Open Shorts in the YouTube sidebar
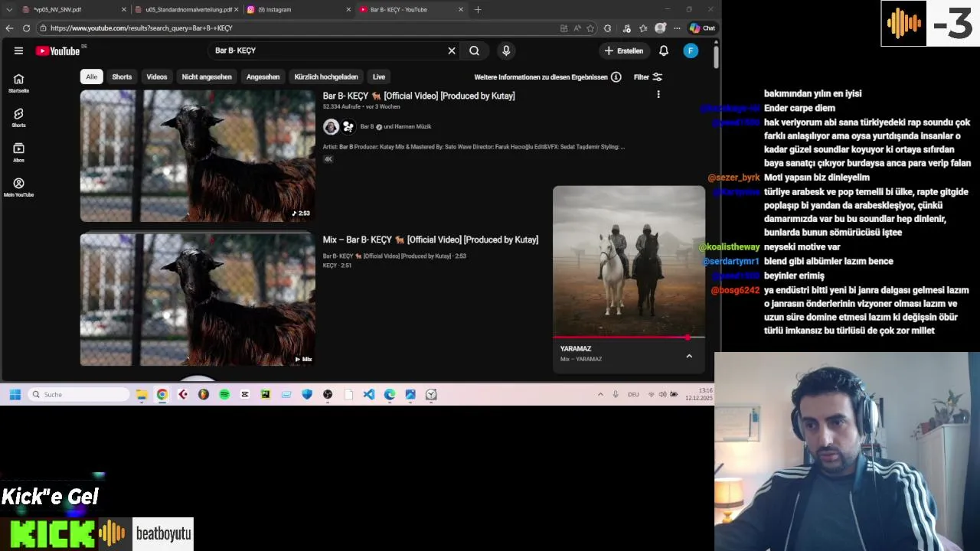 [x=18, y=118]
